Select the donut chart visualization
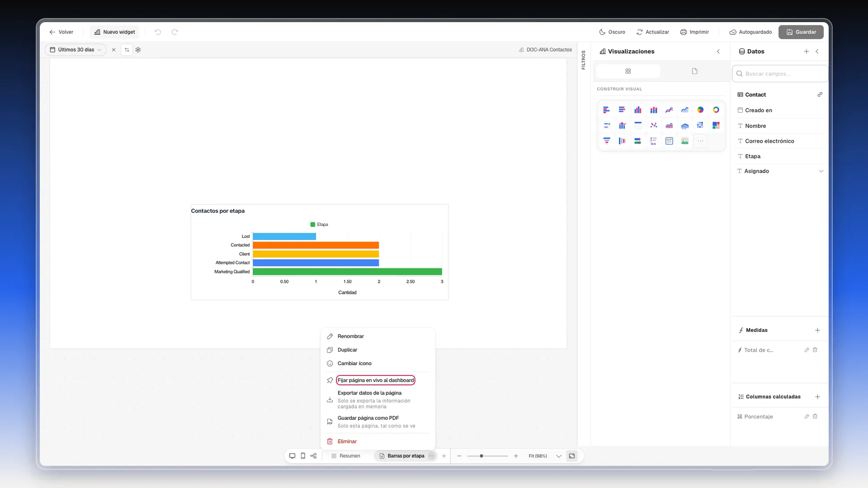 pyautogui.click(x=716, y=110)
